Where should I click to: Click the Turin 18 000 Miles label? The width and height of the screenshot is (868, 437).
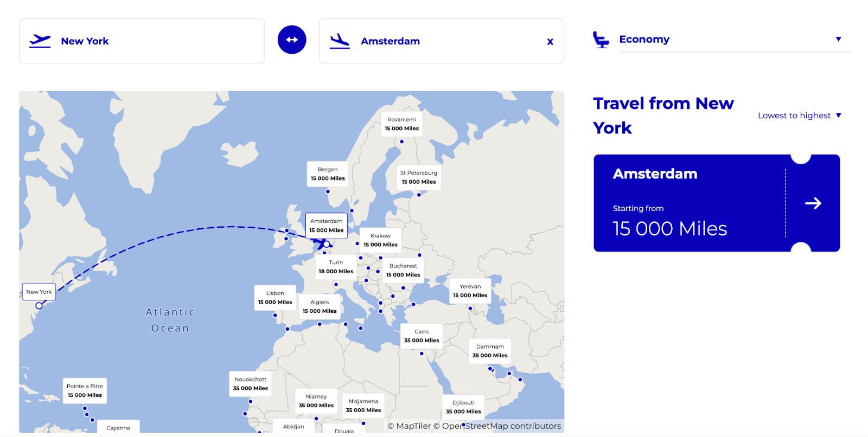pyautogui.click(x=336, y=267)
